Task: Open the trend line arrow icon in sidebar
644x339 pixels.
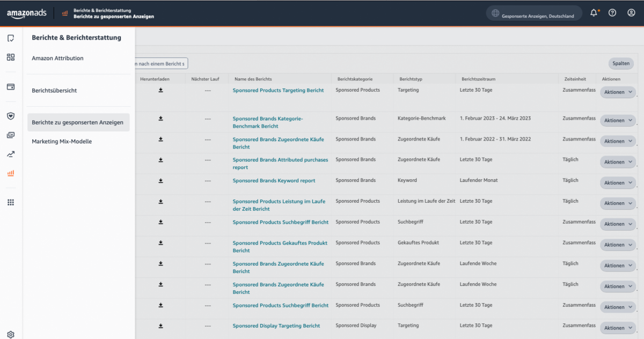Action: [x=11, y=154]
